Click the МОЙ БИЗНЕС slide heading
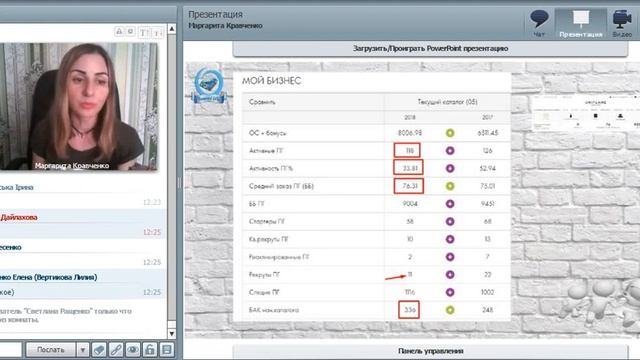This screenshot has width=640, height=360. 271,81
